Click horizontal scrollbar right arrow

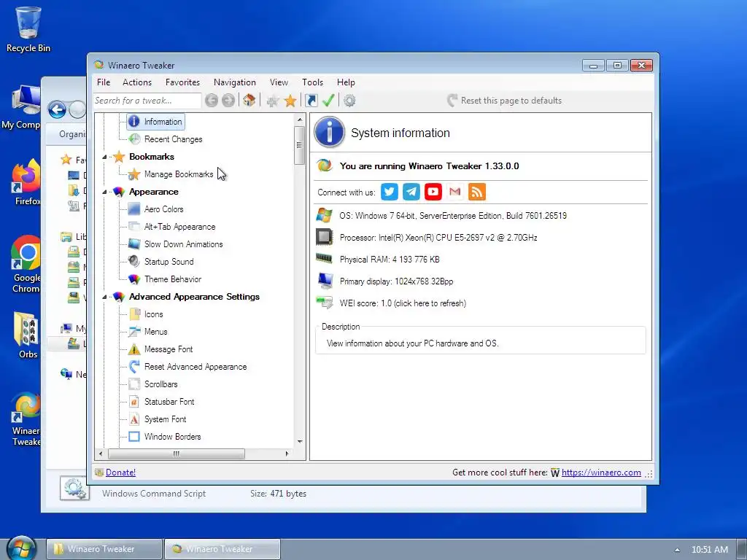tap(287, 454)
